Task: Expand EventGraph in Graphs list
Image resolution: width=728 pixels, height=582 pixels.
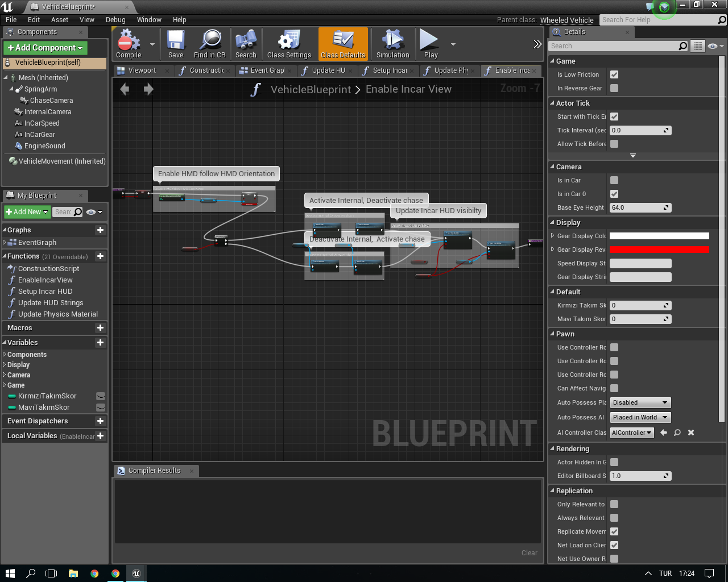Action: click(4, 243)
